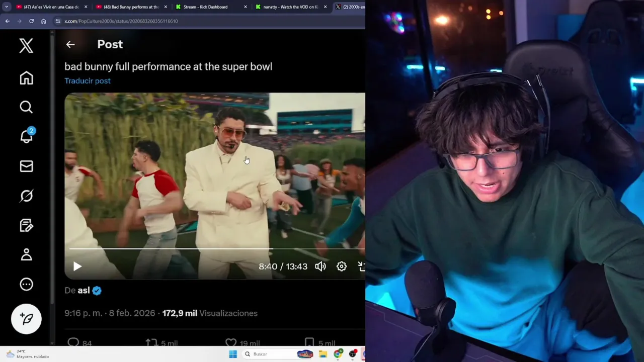
Task: Open the Lists icon in sidebar
Action: click(x=26, y=225)
